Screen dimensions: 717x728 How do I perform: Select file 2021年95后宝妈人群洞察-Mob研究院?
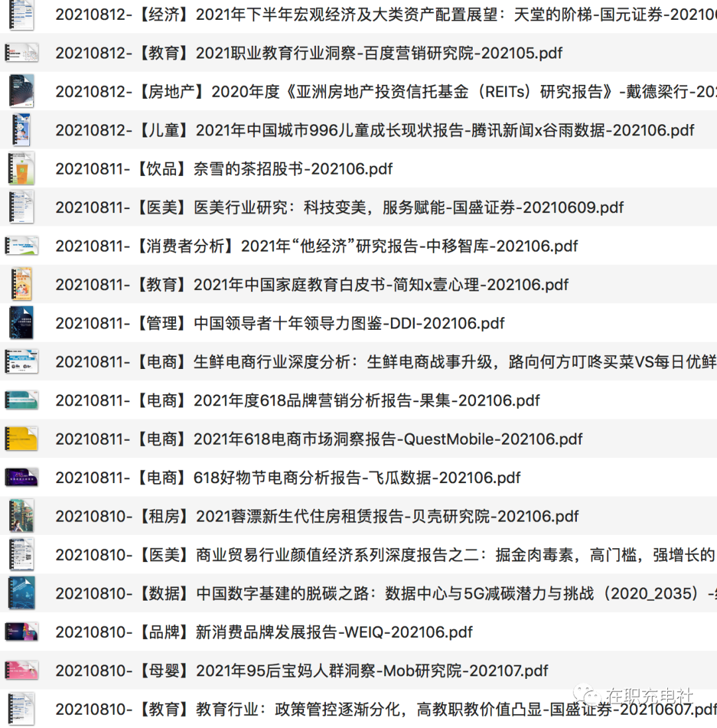[x=302, y=670]
